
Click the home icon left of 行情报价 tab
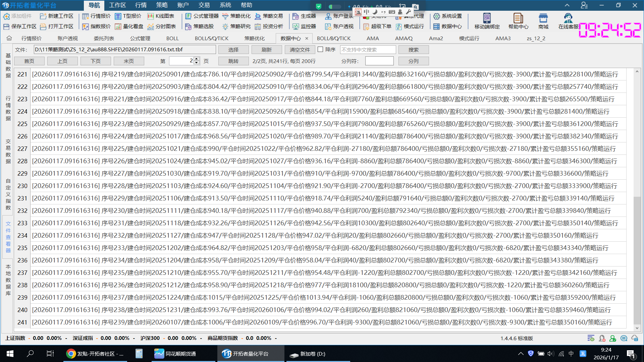(x=9, y=38)
